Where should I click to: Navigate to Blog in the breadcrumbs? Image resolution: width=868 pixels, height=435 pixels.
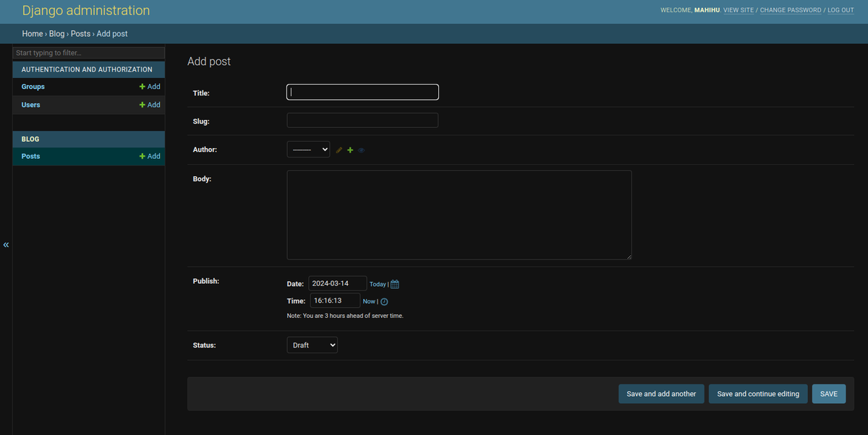[x=56, y=34]
